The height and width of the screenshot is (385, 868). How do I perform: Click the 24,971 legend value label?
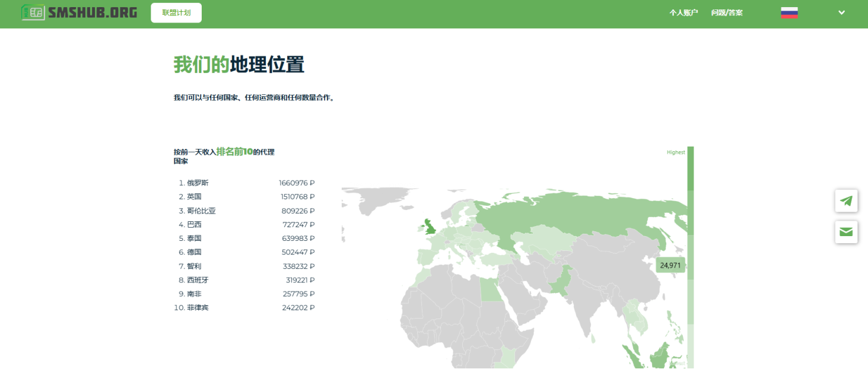[x=670, y=265]
